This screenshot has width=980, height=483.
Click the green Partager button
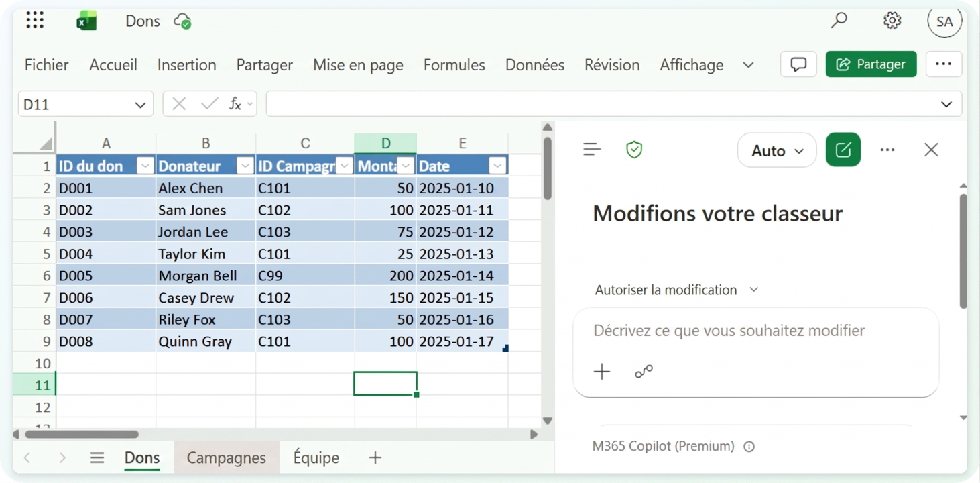point(871,64)
